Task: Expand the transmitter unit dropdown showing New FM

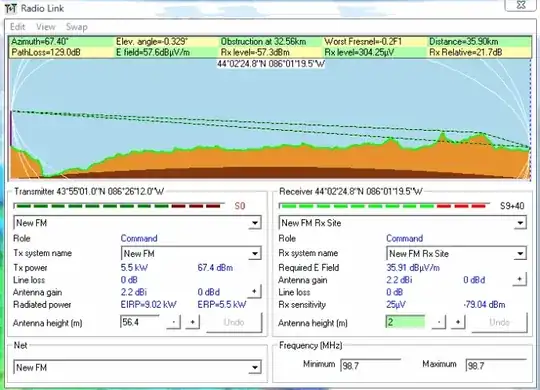Action: tap(255, 223)
